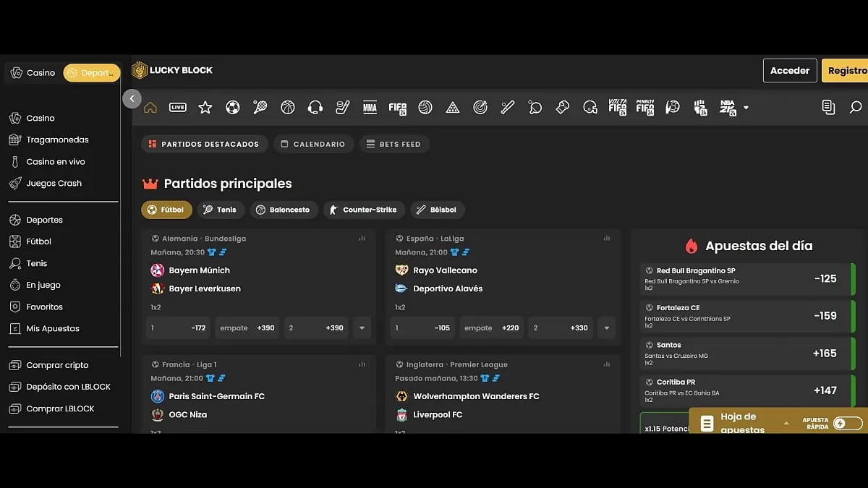Click the Acceder button

[x=789, y=71]
